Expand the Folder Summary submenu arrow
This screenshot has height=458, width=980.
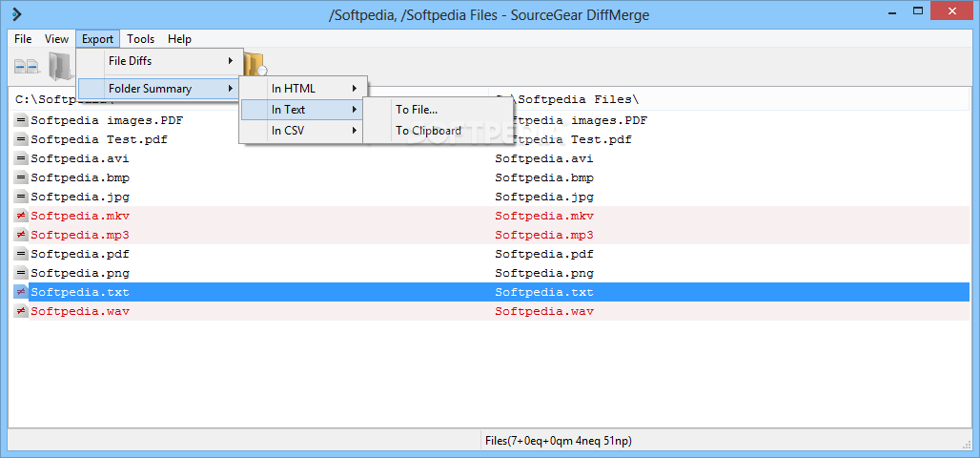[x=231, y=88]
